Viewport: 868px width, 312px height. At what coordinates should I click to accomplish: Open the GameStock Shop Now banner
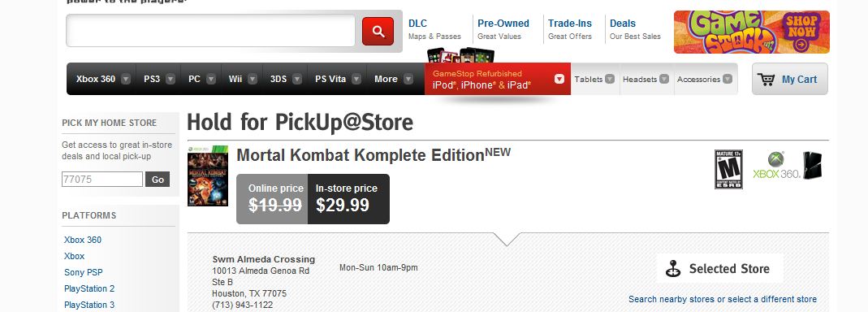click(x=751, y=32)
